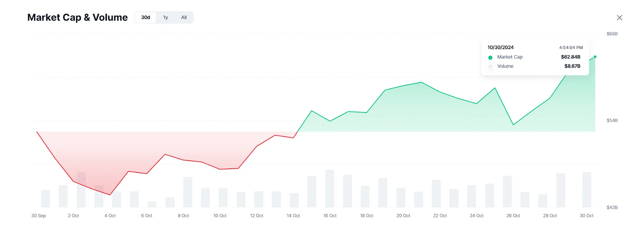Click the line's sharp dip at 26 Oct
The height and width of the screenshot is (240, 644).
click(513, 125)
